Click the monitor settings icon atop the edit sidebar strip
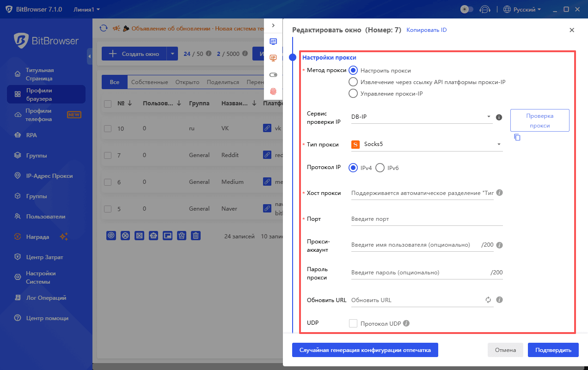Viewport: 588px width, 370px height. coord(273,41)
